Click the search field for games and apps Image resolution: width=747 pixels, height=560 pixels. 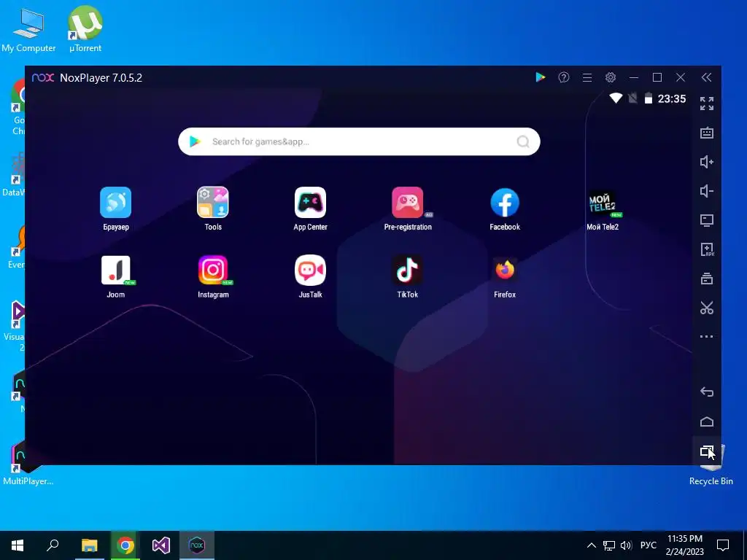(x=359, y=141)
